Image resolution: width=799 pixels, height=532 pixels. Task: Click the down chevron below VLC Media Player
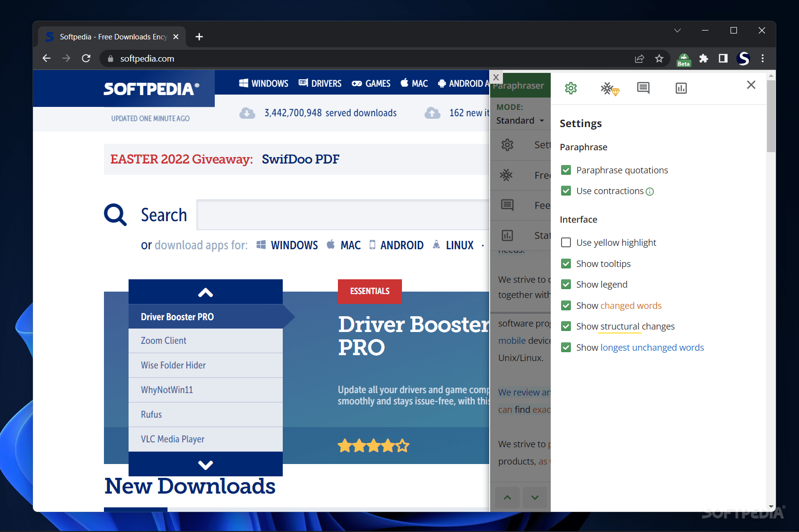coord(205,464)
